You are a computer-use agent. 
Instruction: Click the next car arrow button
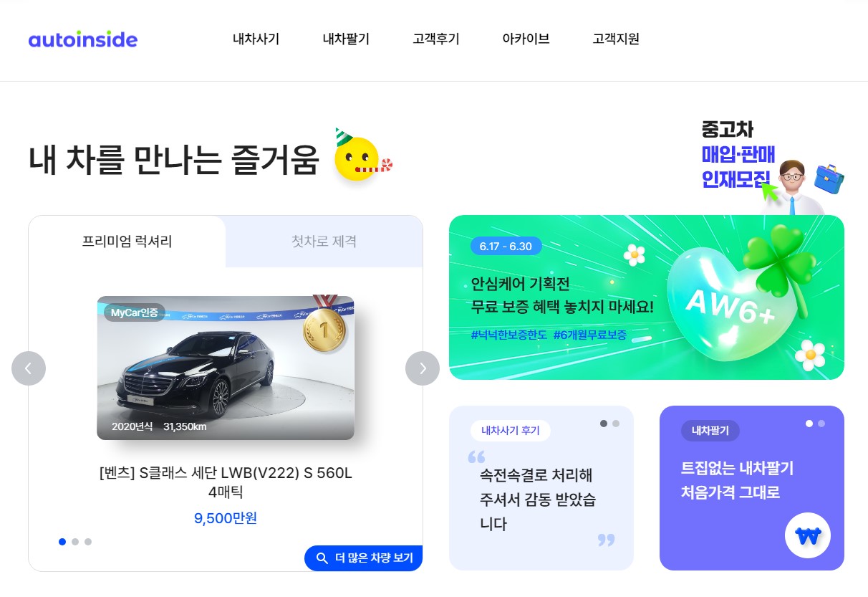423,368
